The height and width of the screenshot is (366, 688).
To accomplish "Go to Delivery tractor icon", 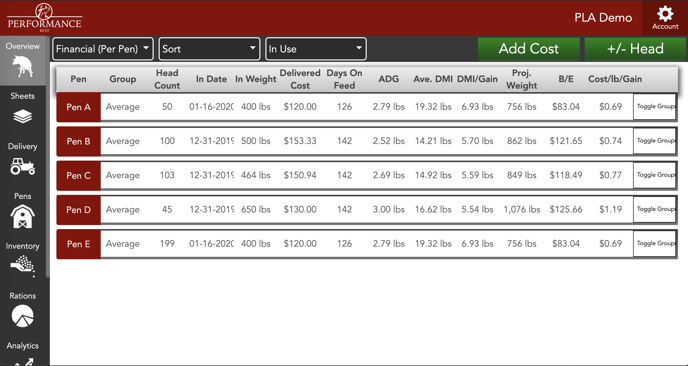I will click(22, 166).
